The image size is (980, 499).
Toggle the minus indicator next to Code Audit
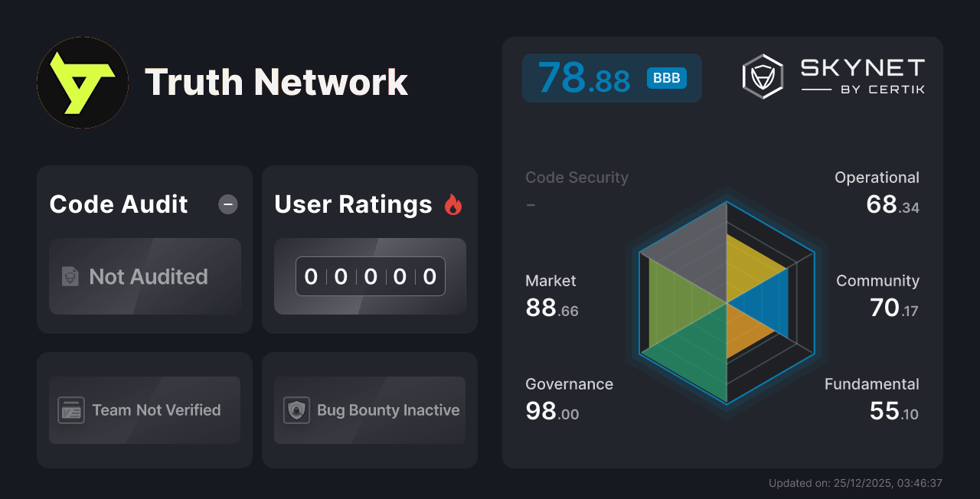[x=227, y=204]
